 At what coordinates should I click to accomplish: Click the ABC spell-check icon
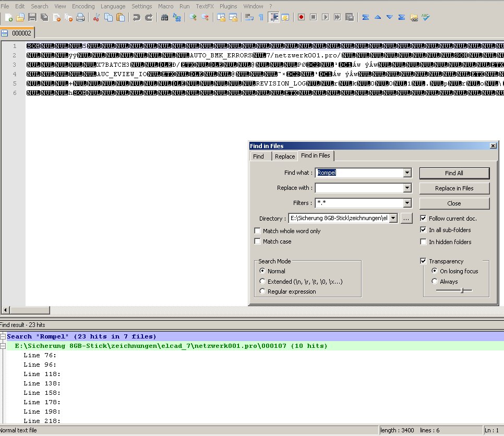(426, 17)
